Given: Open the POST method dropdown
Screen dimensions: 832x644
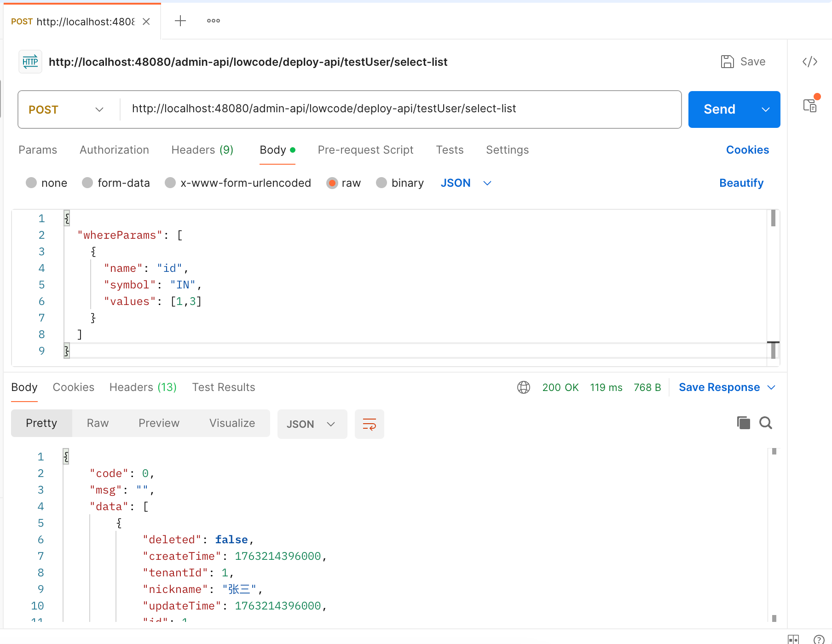Looking at the screenshot, I should pyautogui.click(x=67, y=109).
